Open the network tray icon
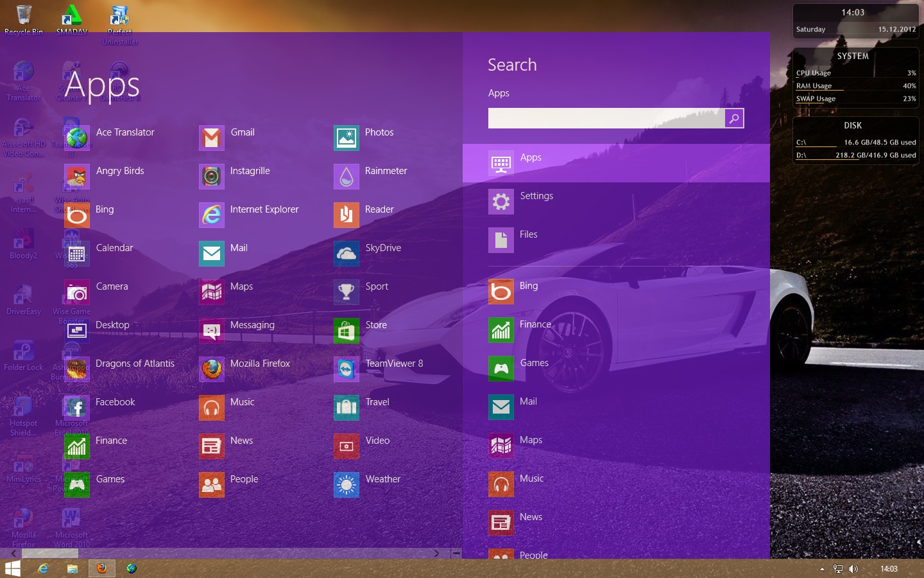Viewport: 924px width, 578px height. pos(837,569)
